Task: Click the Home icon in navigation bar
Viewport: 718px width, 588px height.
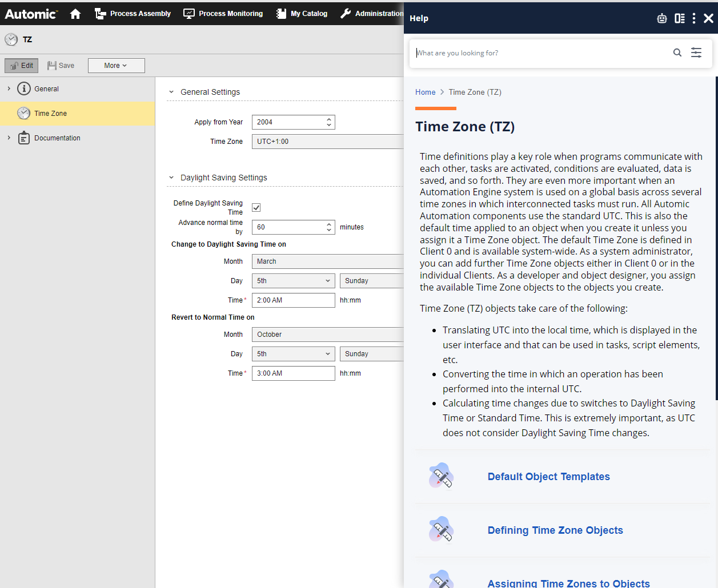Action: pos(75,14)
